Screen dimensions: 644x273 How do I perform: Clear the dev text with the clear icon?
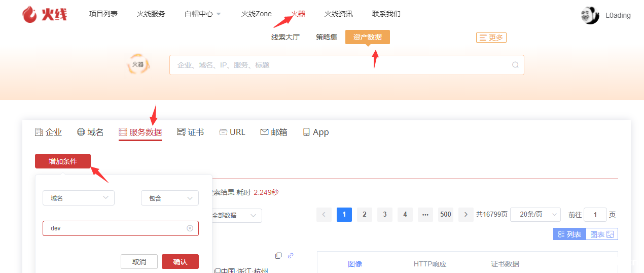(x=190, y=228)
